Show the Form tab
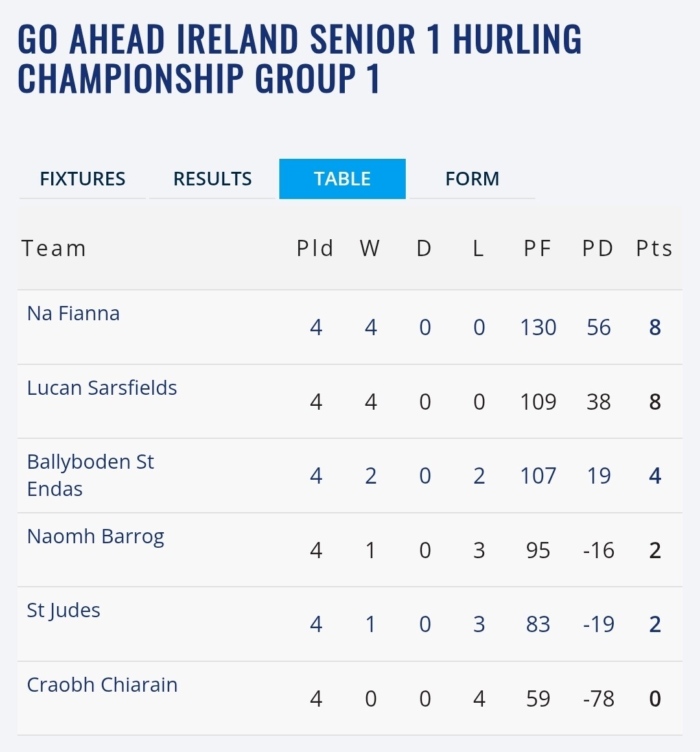This screenshot has width=700, height=752. 472,179
